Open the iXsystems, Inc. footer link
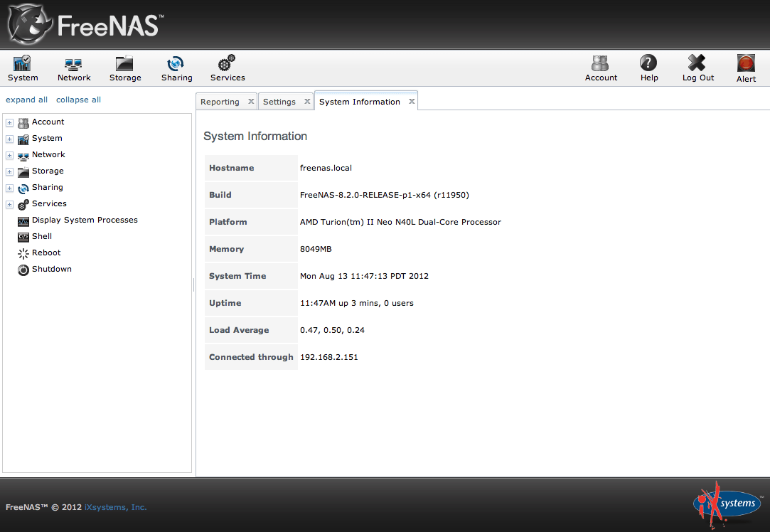The height and width of the screenshot is (532, 770). click(x=115, y=507)
